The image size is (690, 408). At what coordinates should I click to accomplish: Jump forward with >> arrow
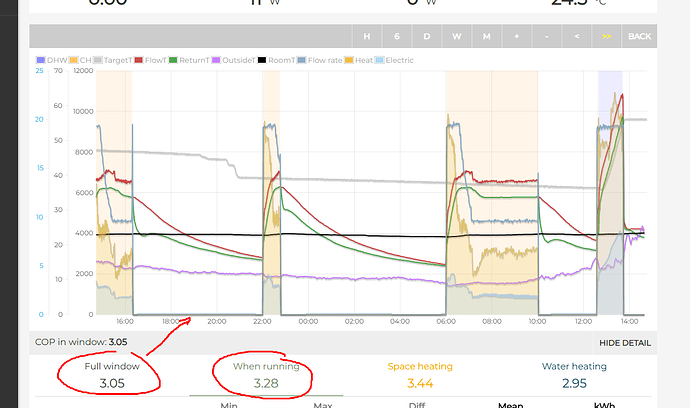(607, 36)
